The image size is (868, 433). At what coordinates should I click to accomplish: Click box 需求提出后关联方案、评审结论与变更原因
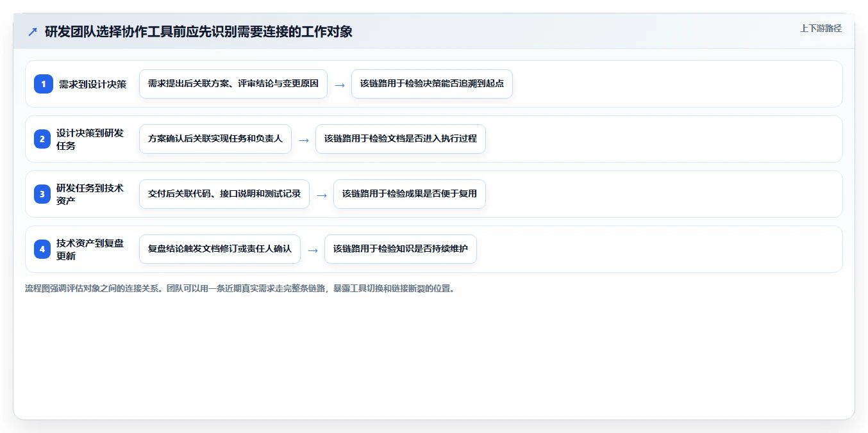click(x=233, y=84)
